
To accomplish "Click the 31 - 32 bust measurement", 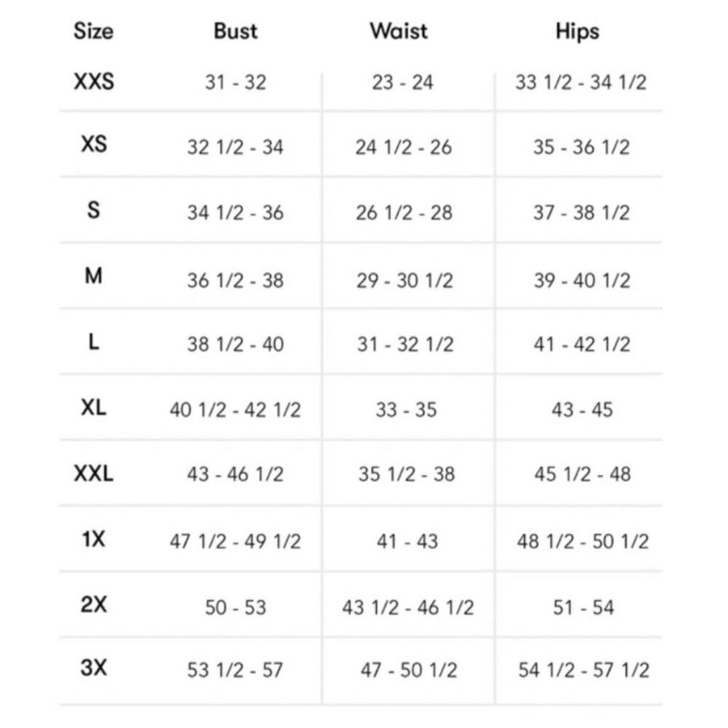I will pos(236,83).
